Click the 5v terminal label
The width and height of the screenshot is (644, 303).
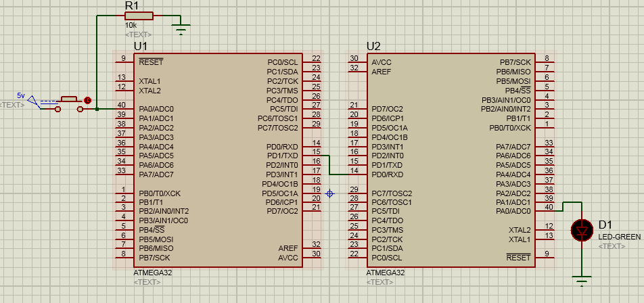tap(20, 95)
